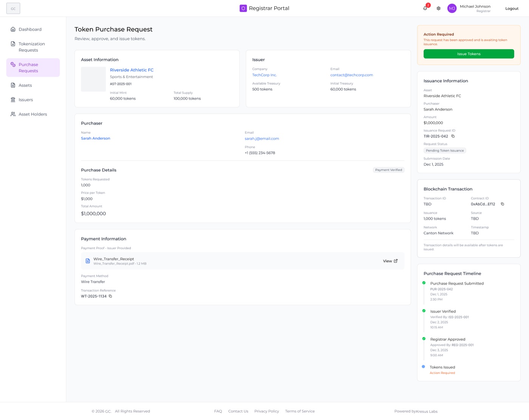Open Tokenization Requests in the sidebar
This screenshot has height=420, width=529.
(x=32, y=47)
